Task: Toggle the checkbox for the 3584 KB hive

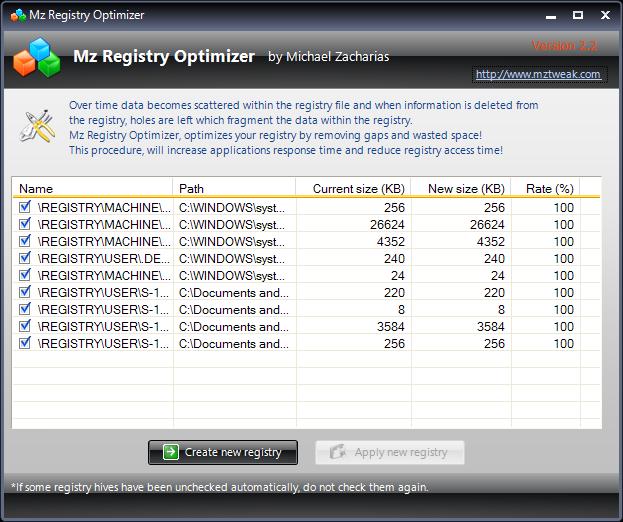Action: (x=25, y=326)
